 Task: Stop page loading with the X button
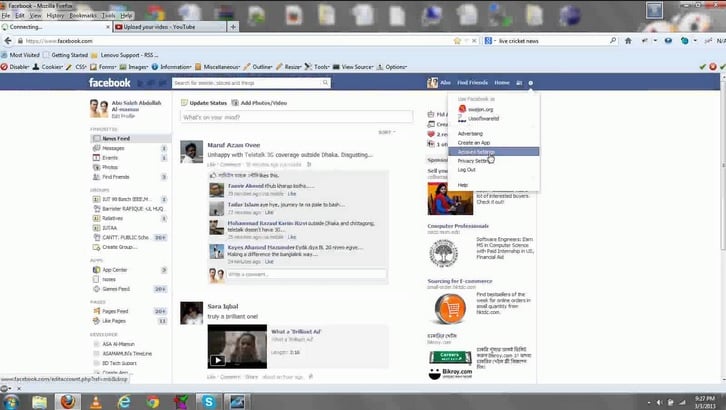pos(474,41)
